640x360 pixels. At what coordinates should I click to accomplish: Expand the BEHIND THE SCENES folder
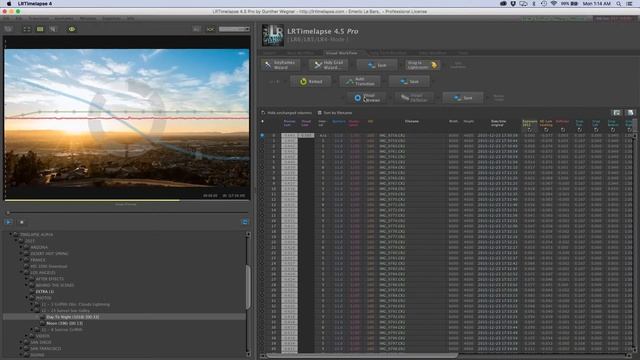[x=26, y=285]
